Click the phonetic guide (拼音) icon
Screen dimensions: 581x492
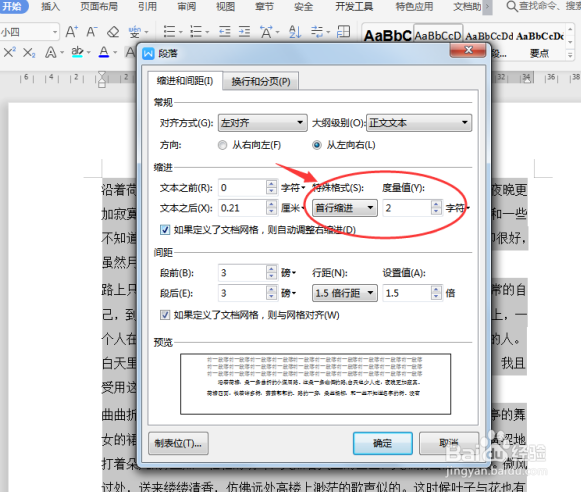click(135, 32)
